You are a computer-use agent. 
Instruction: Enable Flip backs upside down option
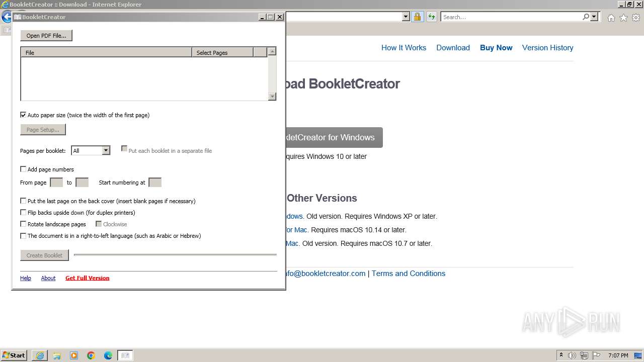pos(23,212)
